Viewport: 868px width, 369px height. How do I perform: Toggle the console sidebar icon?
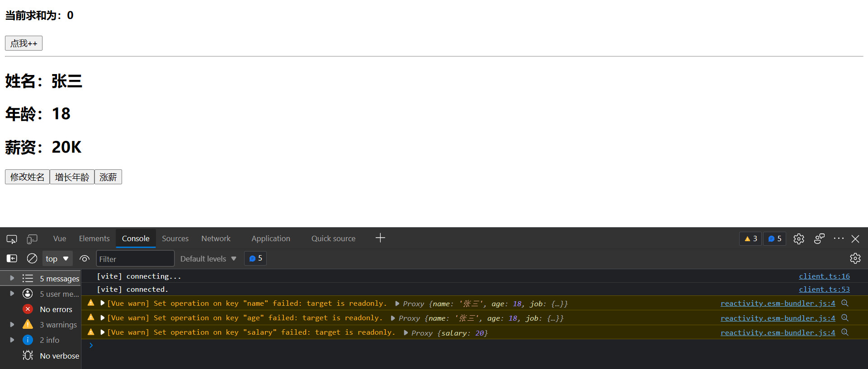coord(12,258)
